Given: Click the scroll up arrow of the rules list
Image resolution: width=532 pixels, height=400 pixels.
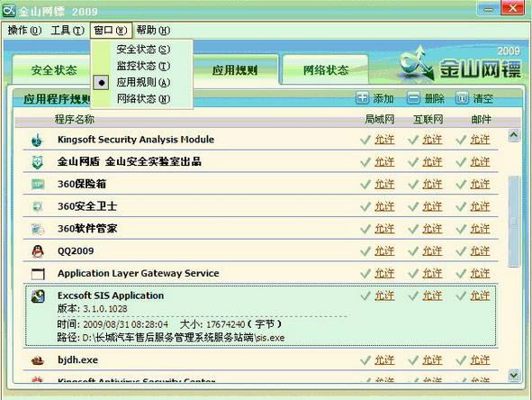Looking at the screenshot, I should (514, 135).
